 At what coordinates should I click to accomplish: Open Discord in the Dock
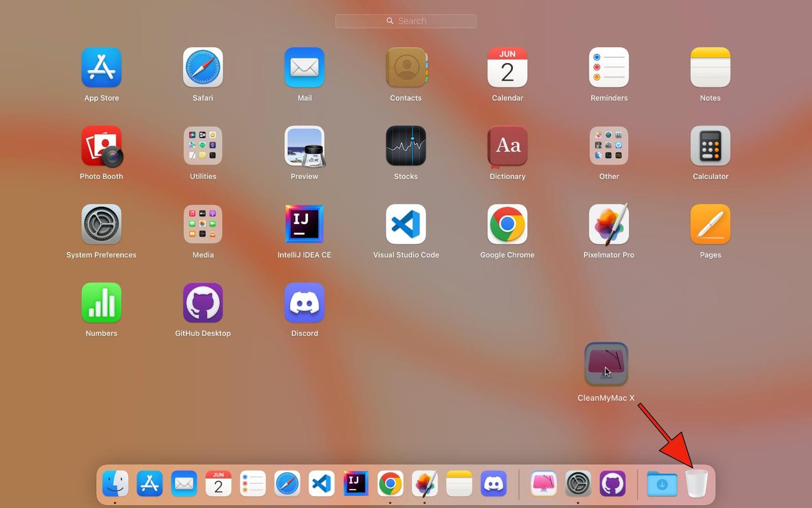pyautogui.click(x=493, y=483)
